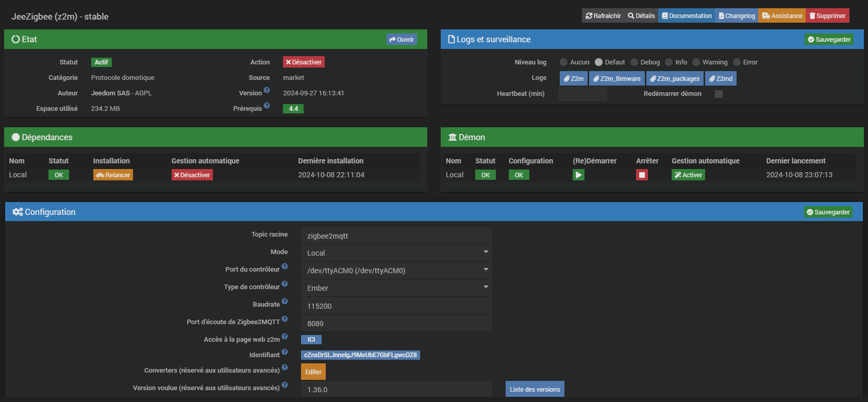The height and width of the screenshot is (402, 868).
Task: Open the Z2m log file
Action: (x=574, y=78)
